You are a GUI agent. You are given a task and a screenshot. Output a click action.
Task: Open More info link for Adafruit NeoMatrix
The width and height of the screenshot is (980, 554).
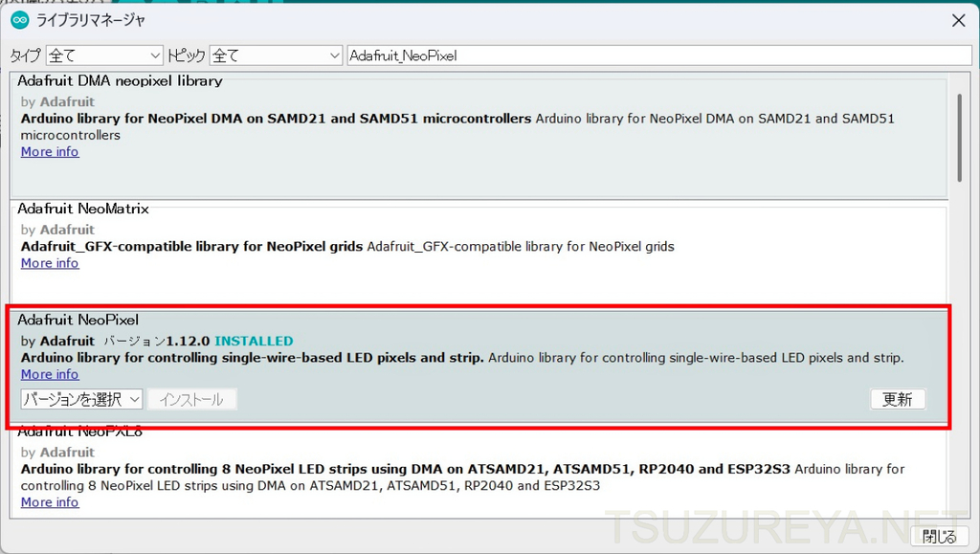[x=50, y=263]
